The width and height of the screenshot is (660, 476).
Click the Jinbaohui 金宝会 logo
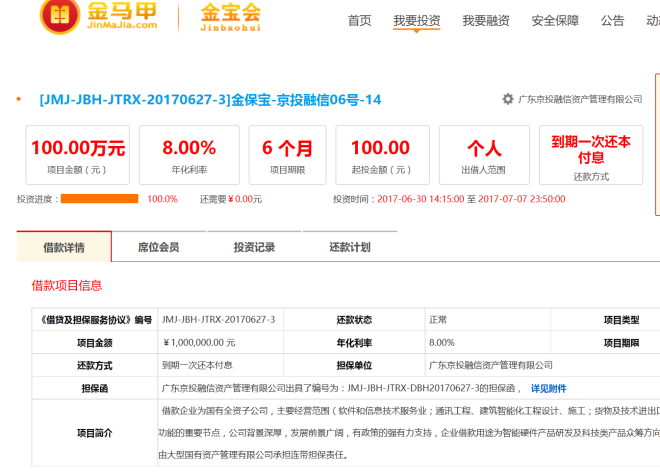click(231, 17)
